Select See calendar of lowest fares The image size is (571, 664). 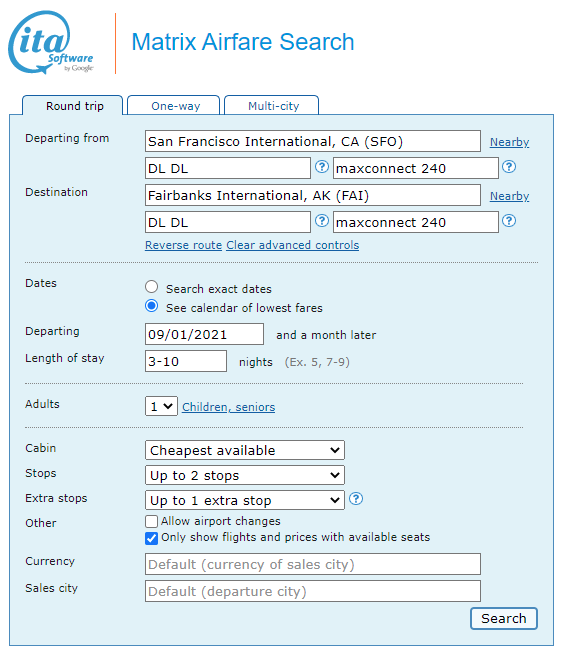(152, 306)
